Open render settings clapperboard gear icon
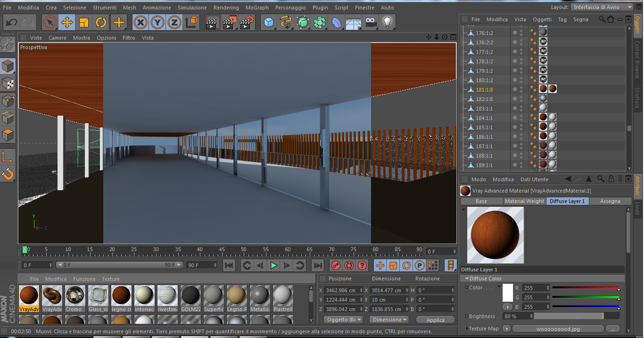Viewport: 644px width, 338px height. (x=247, y=22)
